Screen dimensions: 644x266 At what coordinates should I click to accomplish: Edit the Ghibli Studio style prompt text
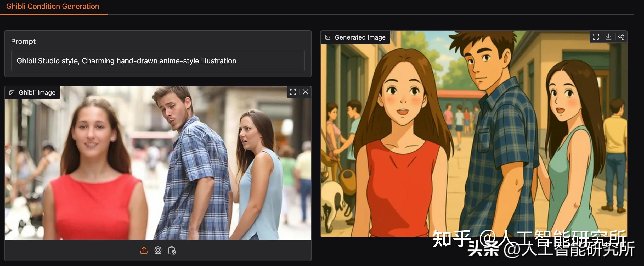click(x=126, y=61)
